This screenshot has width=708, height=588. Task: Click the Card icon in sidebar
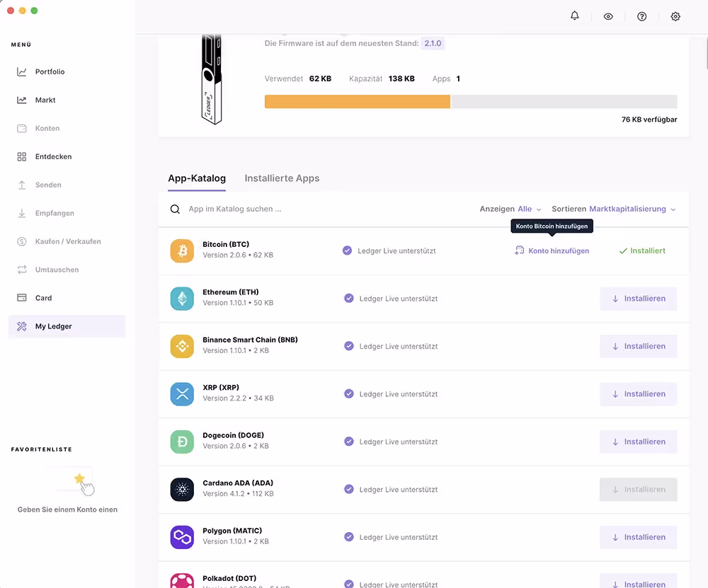click(x=22, y=298)
